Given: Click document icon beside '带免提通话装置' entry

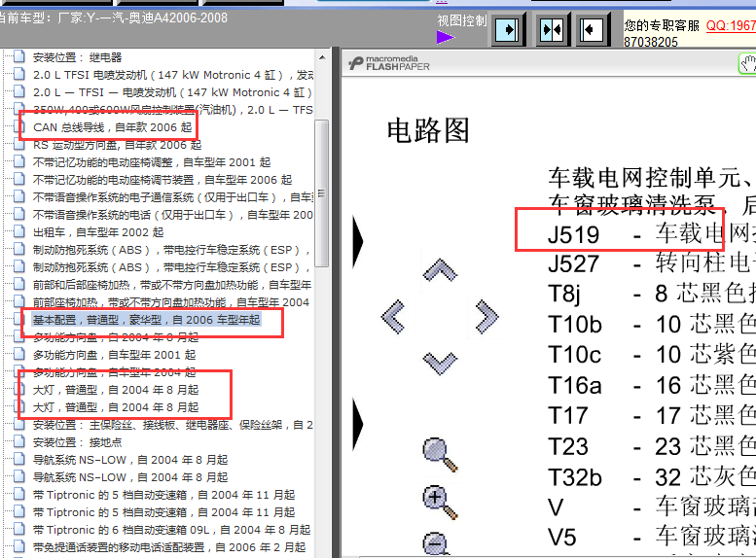Looking at the screenshot, I should click(18, 546).
